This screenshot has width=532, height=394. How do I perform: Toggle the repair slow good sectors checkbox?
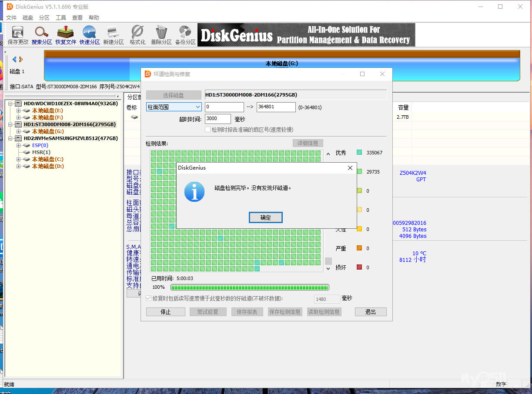click(149, 298)
